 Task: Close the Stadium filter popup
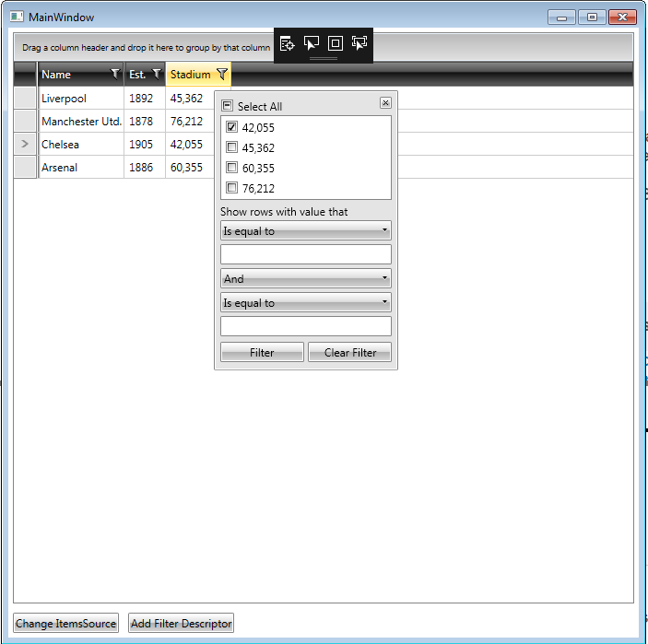(x=385, y=103)
